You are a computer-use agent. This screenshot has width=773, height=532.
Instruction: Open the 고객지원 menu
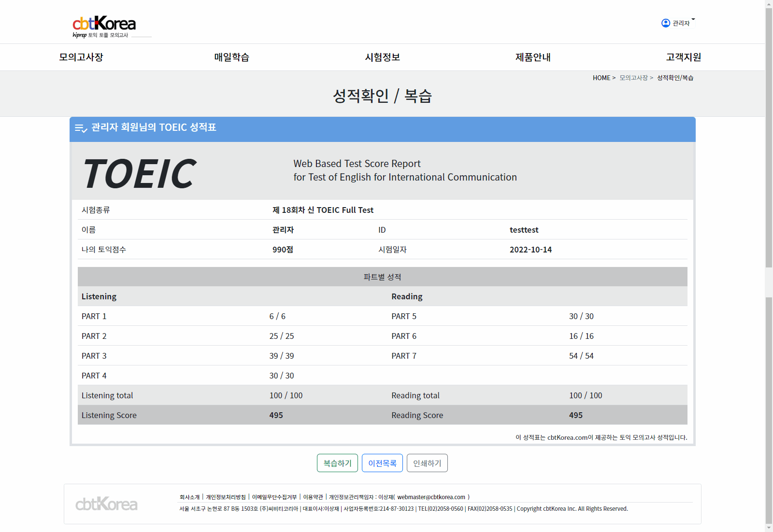[684, 57]
